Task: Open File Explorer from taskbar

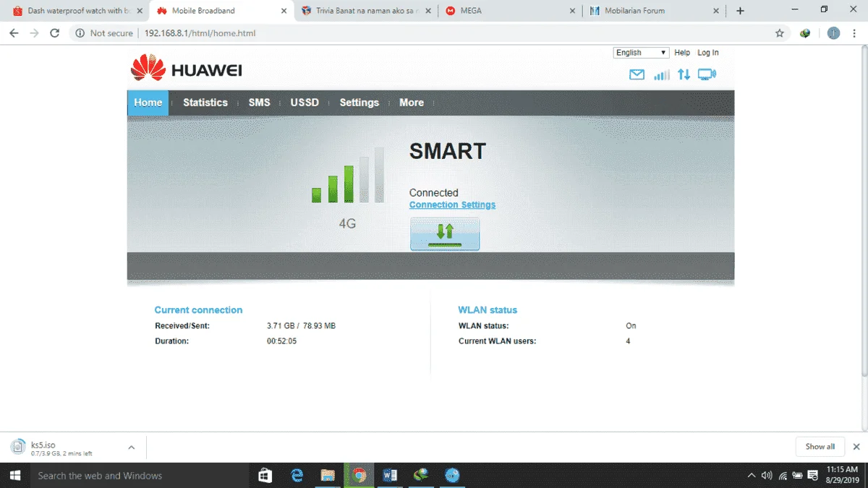Action: tap(328, 476)
